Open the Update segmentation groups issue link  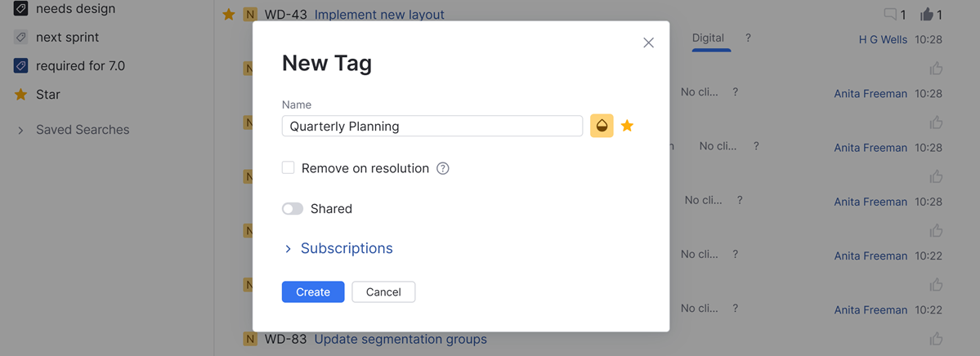point(400,339)
